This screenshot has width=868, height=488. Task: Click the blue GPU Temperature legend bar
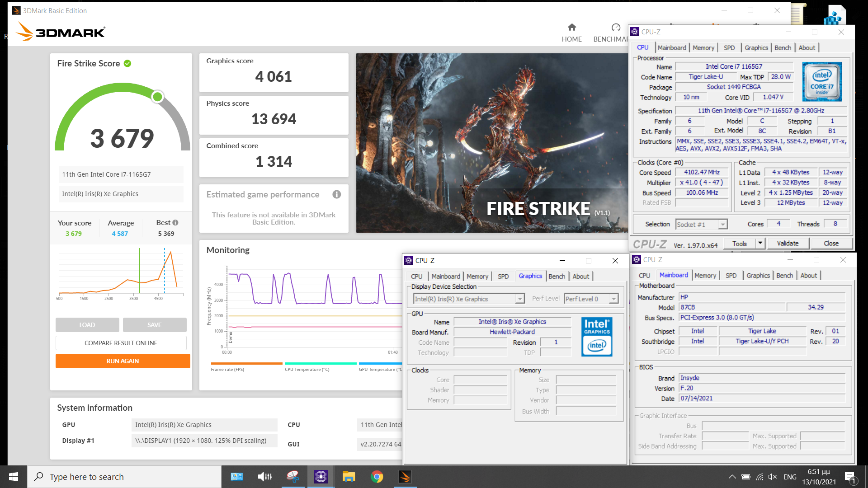(x=381, y=363)
